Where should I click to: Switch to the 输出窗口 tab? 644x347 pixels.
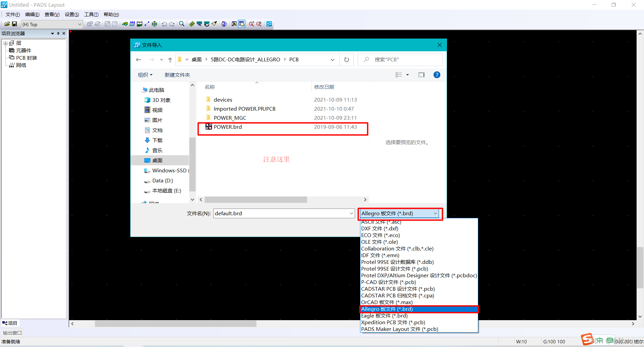12,333
